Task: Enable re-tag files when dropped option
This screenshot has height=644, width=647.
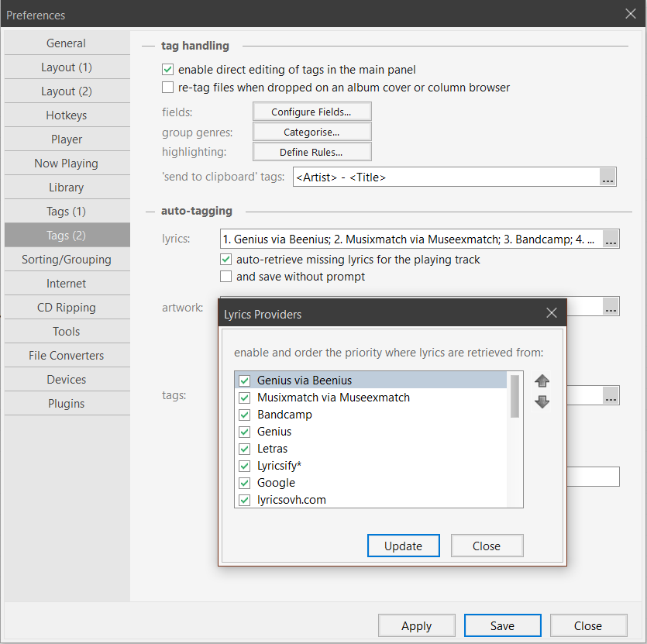Action: (x=167, y=88)
